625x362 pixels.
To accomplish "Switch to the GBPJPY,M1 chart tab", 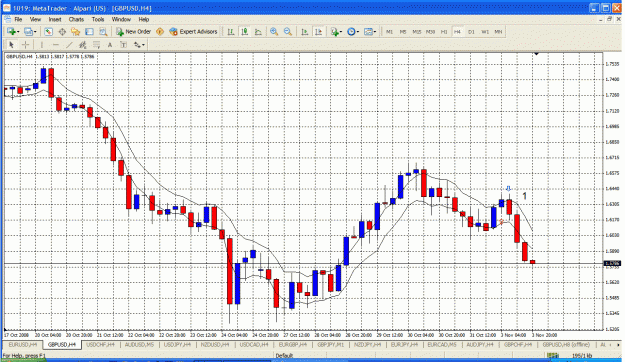I will (330, 344).
